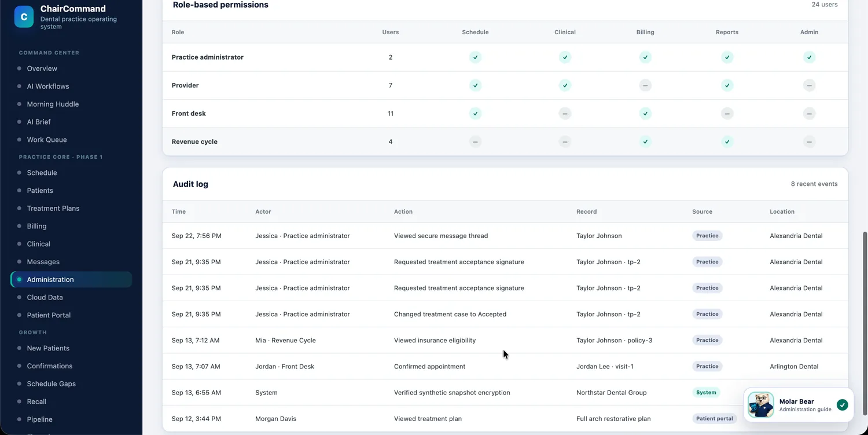868x435 pixels.
Task: Click Revenue cycle Billing checkmark
Action: coord(645,141)
